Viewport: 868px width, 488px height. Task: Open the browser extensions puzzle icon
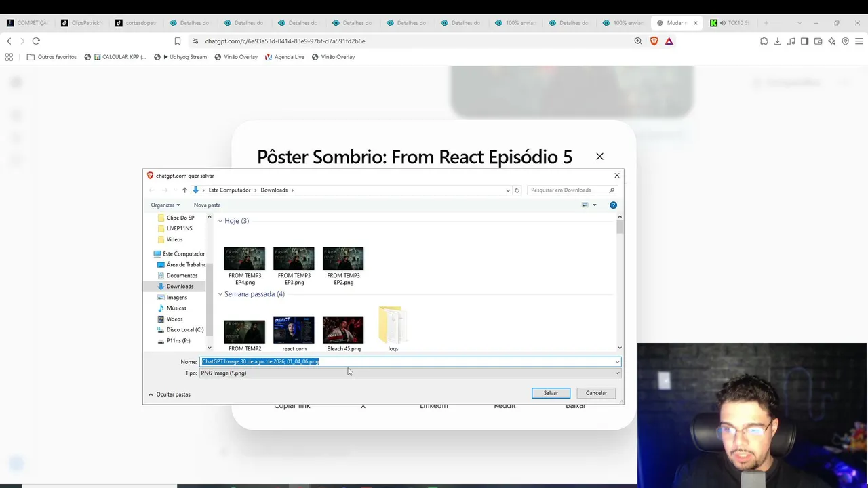pyautogui.click(x=764, y=41)
